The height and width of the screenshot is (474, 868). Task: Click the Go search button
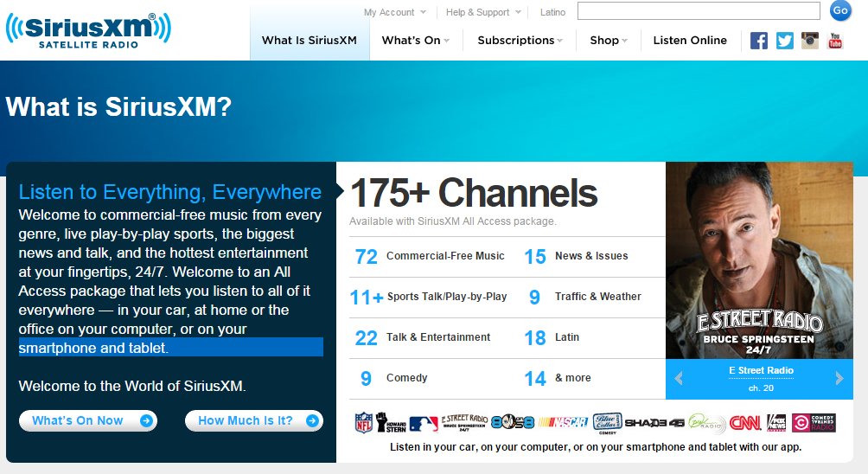tap(840, 10)
